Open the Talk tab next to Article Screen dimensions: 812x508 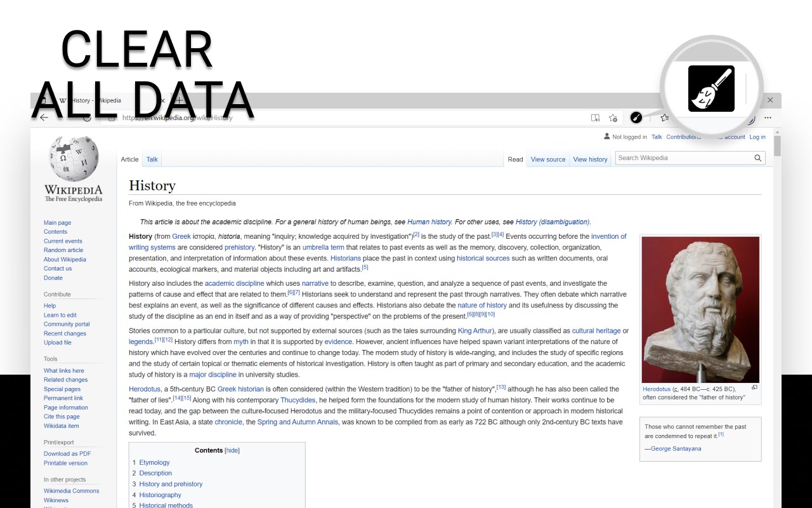[152, 159]
